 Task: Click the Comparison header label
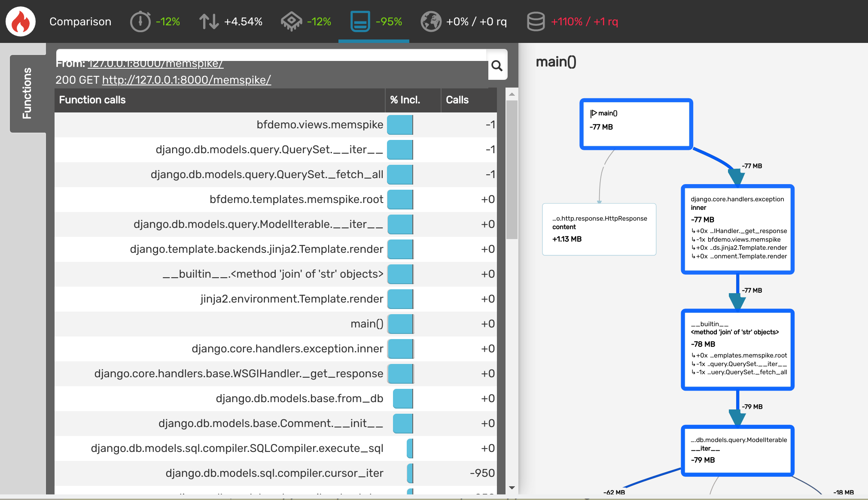(80, 21)
